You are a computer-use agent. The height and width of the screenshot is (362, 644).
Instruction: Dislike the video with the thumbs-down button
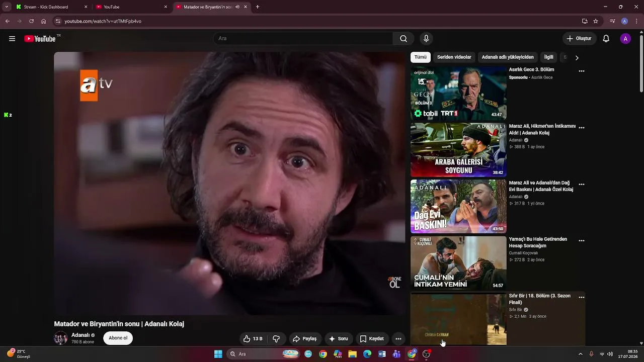point(276,339)
